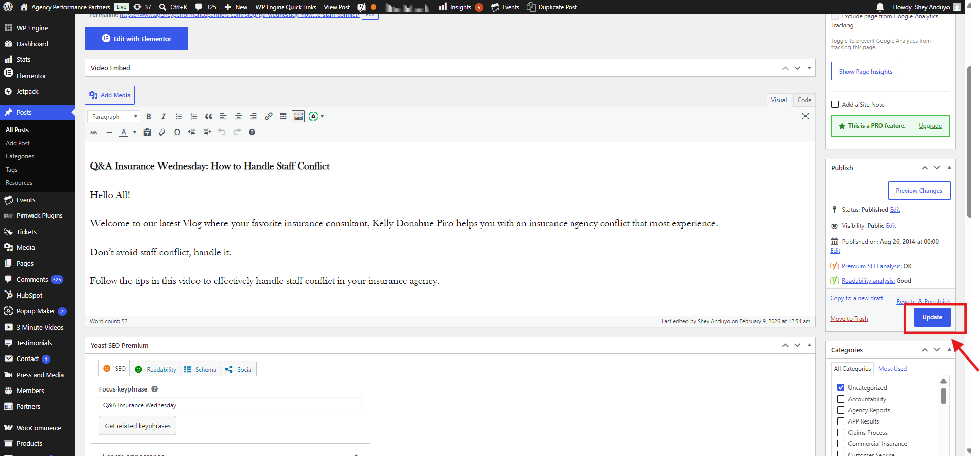Check the APP Results category
This screenshot has width=980, height=456.
tap(841, 421)
